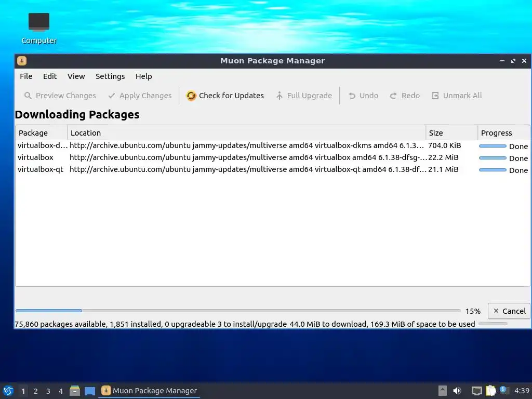
Task: Click the 21.1 MiB size cell
Action: (443, 169)
